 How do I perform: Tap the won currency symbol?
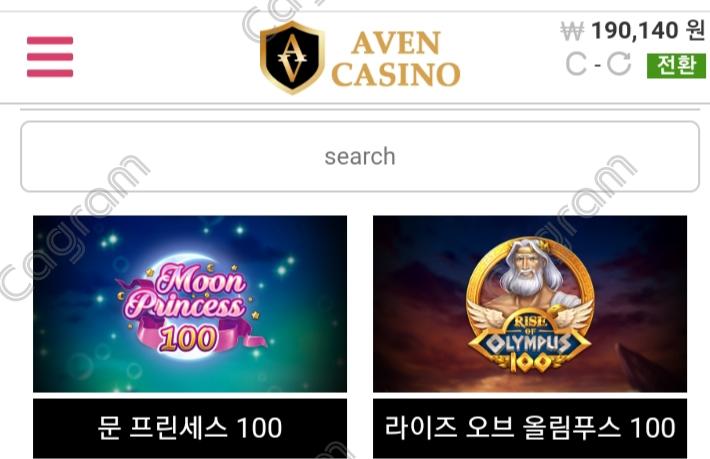click(572, 31)
